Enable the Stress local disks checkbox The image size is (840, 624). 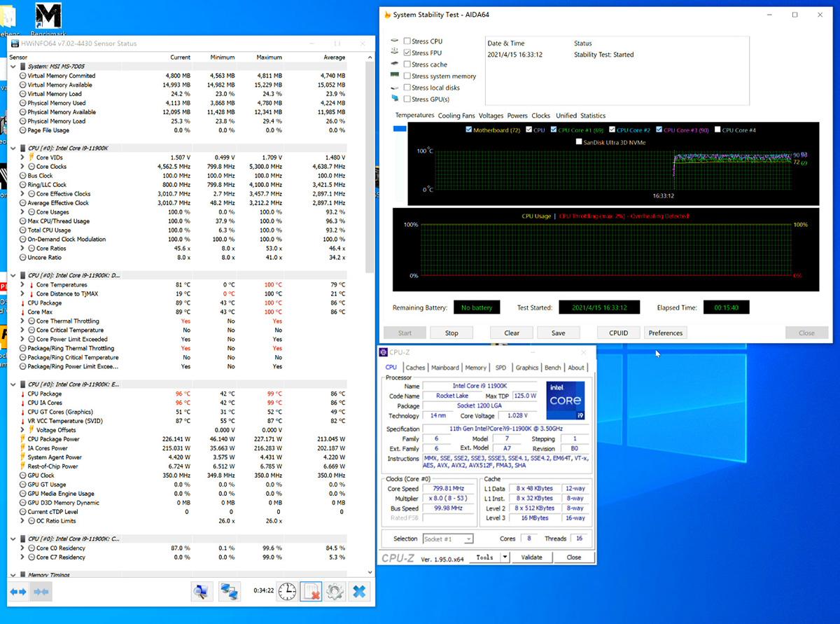click(x=407, y=88)
